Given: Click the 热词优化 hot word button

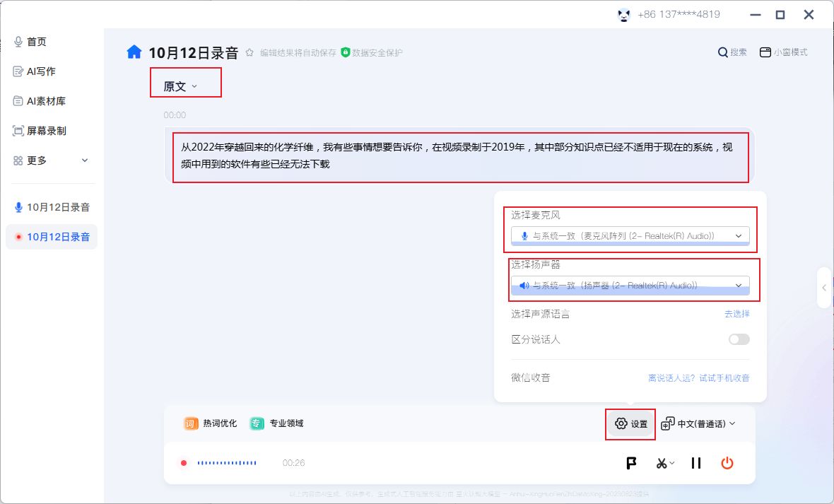Looking at the screenshot, I should (x=211, y=423).
